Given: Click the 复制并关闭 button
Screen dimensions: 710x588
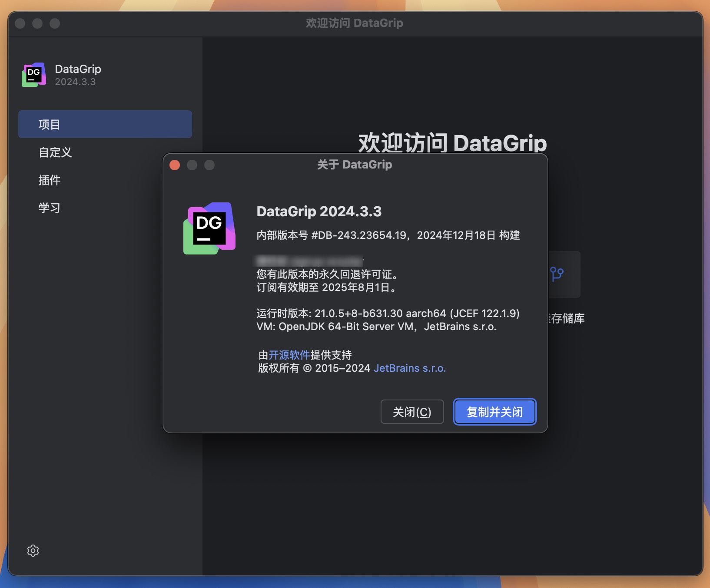Looking at the screenshot, I should 494,412.
